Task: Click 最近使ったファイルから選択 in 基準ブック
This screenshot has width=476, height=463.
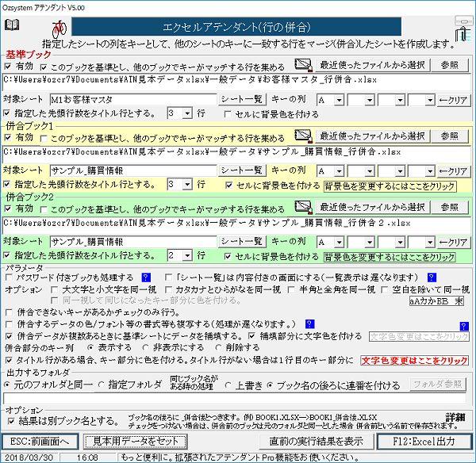Action: (x=372, y=65)
